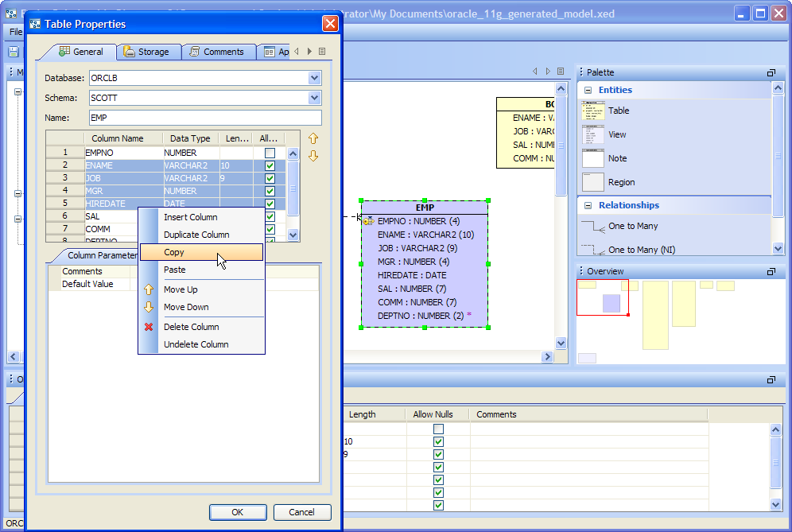Confirm the dialog with OK
Screen dimensions: 792x532
(x=238, y=512)
